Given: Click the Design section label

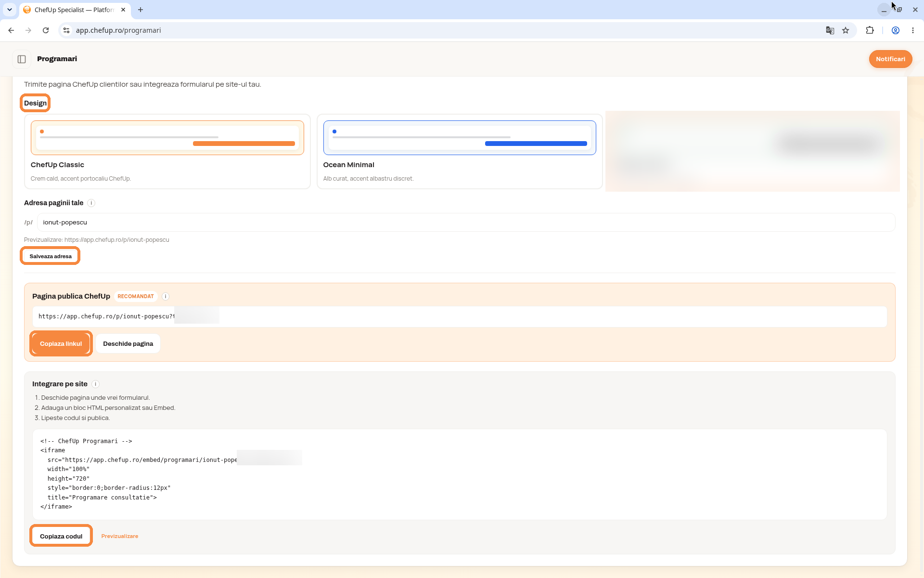Looking at the screenshot, I should pyautogui.click(x=36, y=103).
